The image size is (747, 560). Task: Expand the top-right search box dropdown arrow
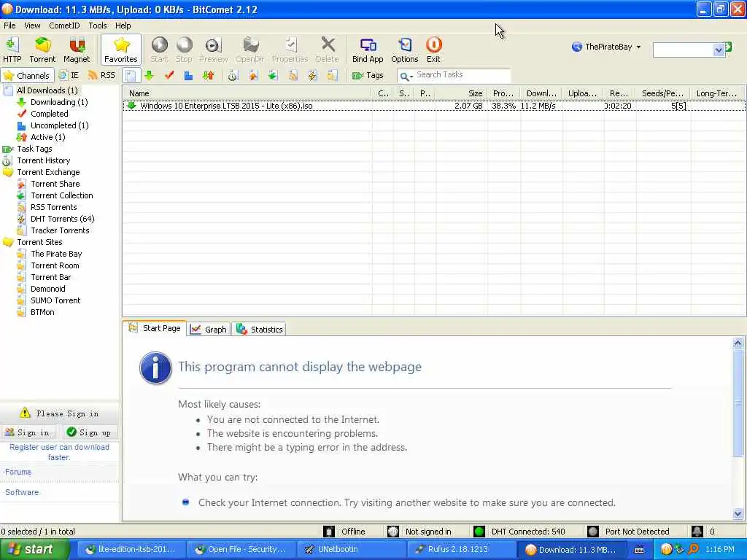coord(719,50)
